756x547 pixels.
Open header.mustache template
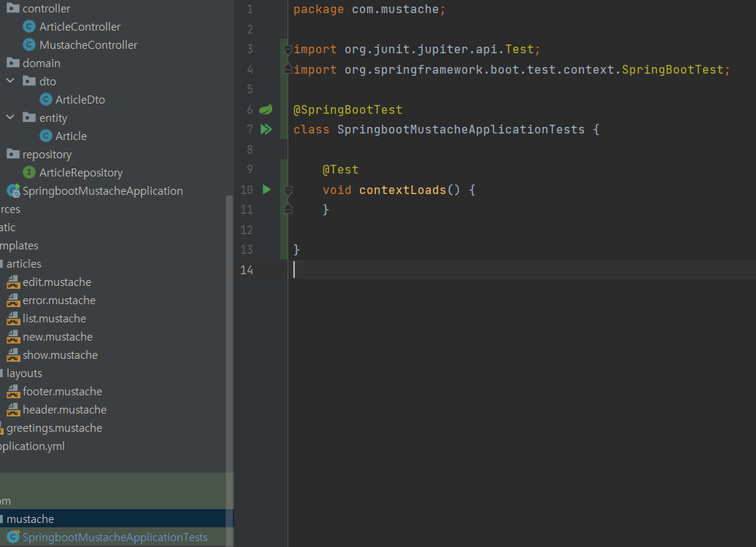click(65, 410)
